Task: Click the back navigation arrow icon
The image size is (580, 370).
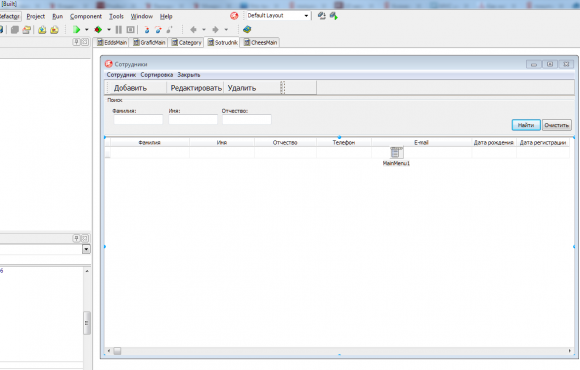Action: click(x=193, y=30)
